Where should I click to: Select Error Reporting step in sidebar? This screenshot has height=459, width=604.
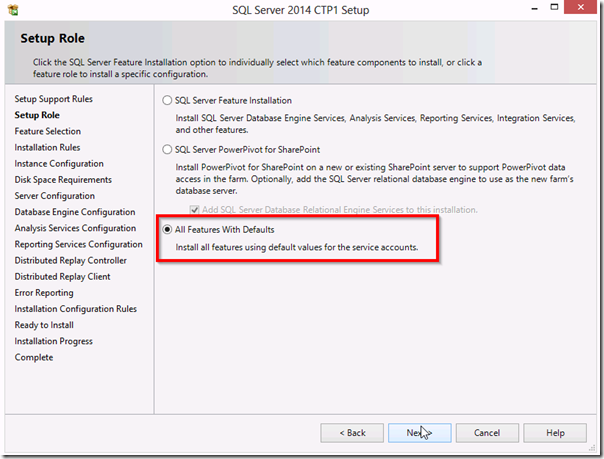[x=44, y=293]
